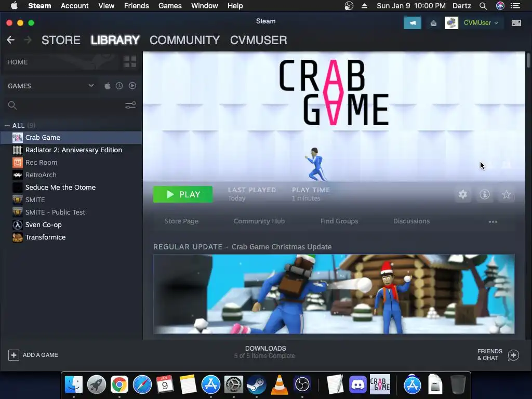This screenshot has height=399, width=532.
Task: Collapse the ALL games category
Action: (7, 126)
